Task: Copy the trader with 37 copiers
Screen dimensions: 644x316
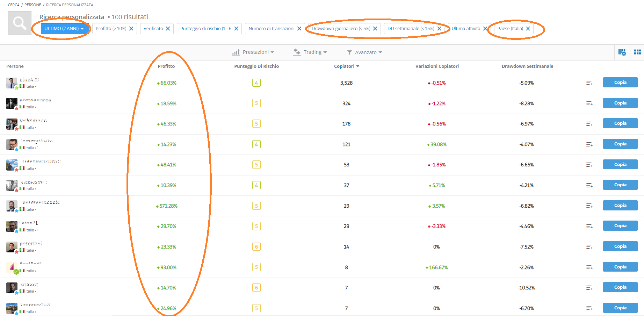Action: [620, 185]
